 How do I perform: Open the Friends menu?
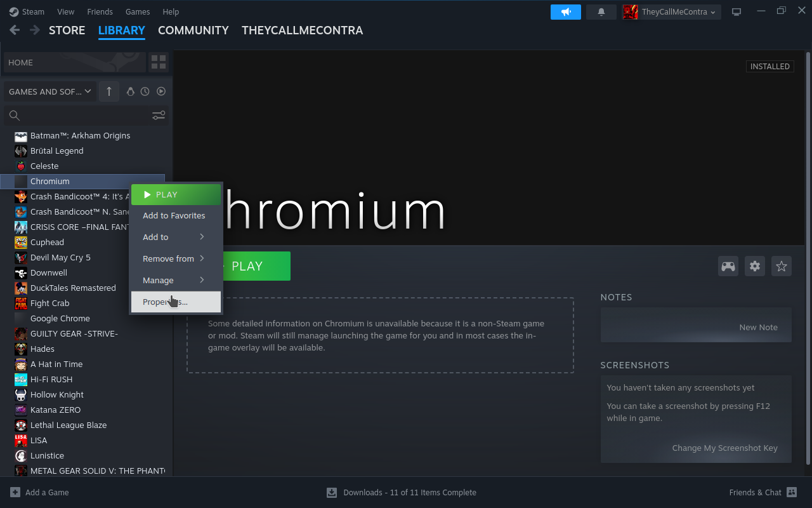(x=100, y=11)
